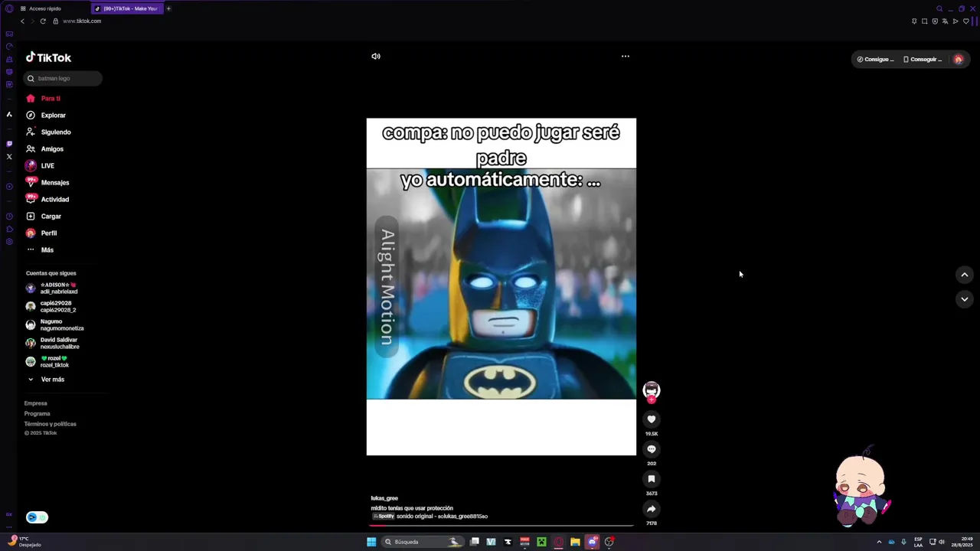
Task: Go to the previous video
Action: tap(965, 275)
